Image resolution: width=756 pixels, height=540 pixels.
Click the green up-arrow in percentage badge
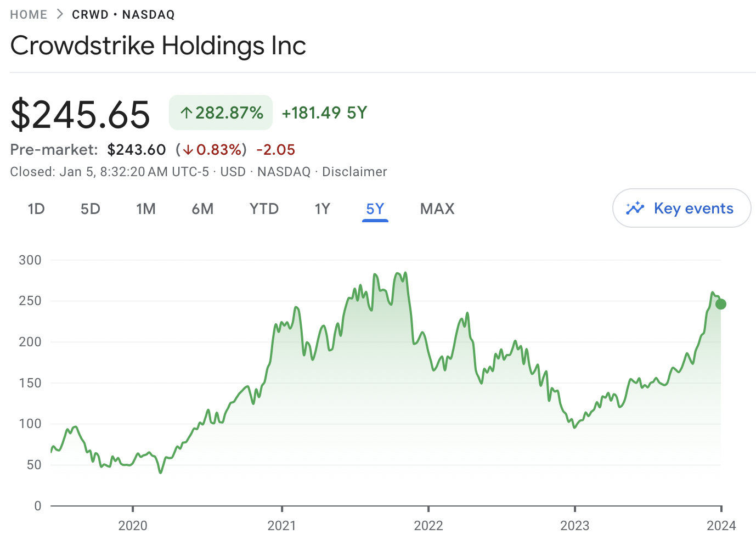coord(187,113)
